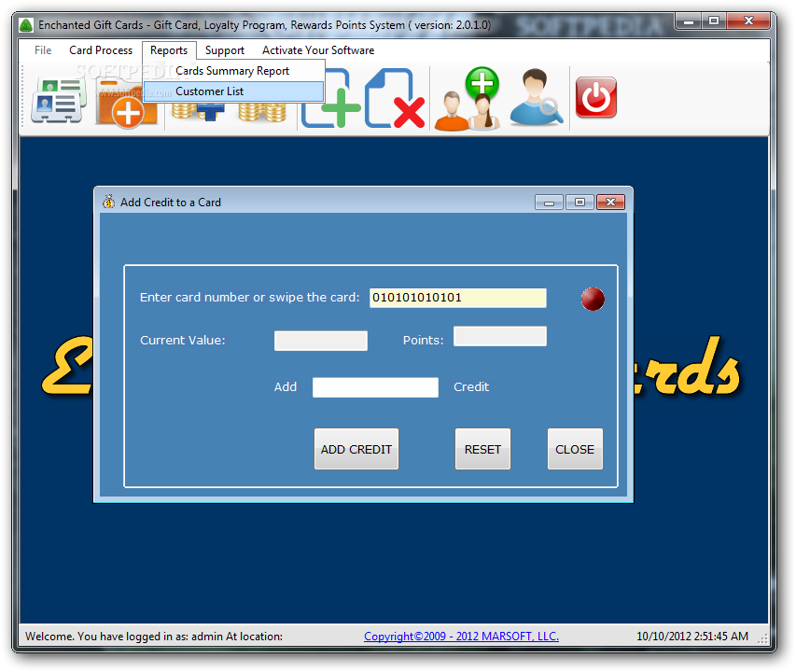Select Cards Summary Report menu entry

tap(233, 71)
